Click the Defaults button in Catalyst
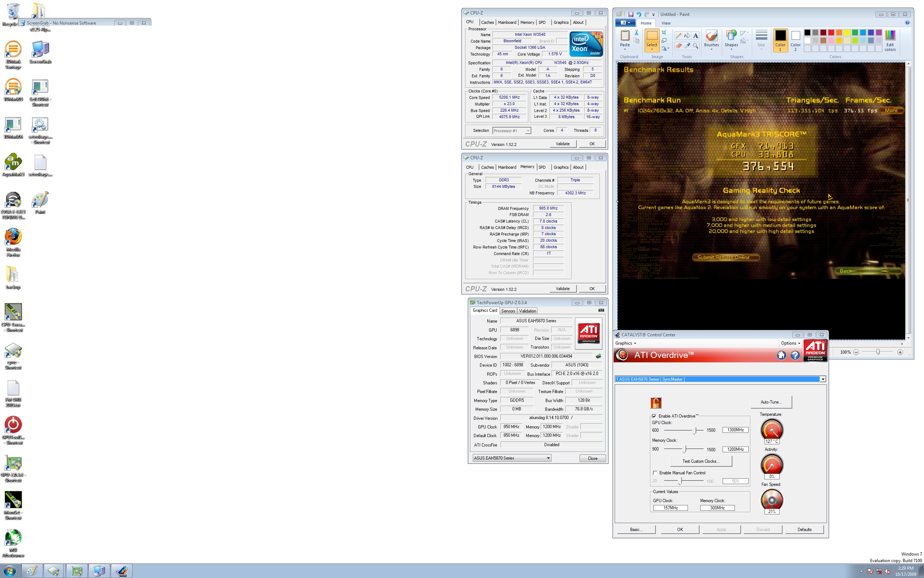The height and width of the screenshot is (578, 924). (804, 530)
